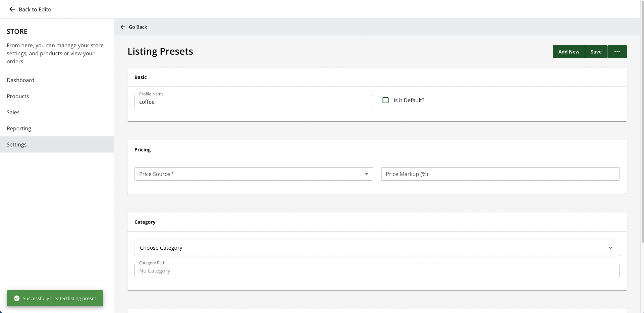Select Reporting from the sidebar
Screen dimensions: 644x313
19,128
